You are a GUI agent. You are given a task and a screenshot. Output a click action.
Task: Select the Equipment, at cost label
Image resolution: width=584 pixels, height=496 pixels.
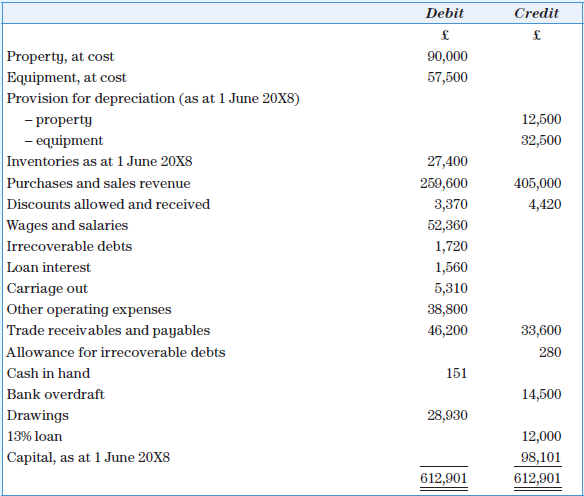click(x=67, y=78)
